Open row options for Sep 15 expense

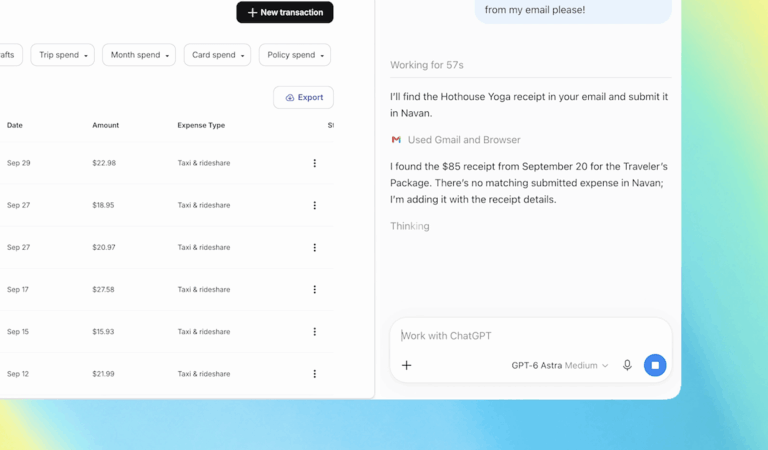click(x=314, y=332)
